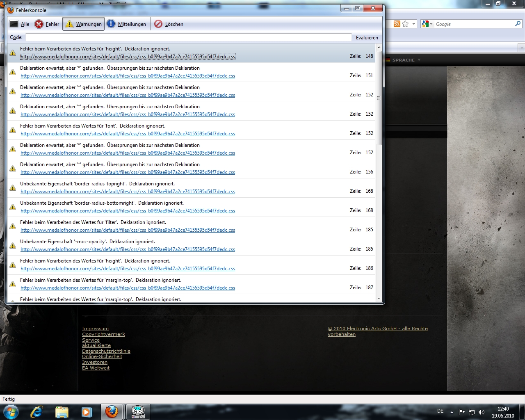Image resolution: width=525 pixels, height=420 pixels.
Task: Select text 'Unbekannte Eigenschaft 'border-radius-topright''
Action: click(73, 184)
